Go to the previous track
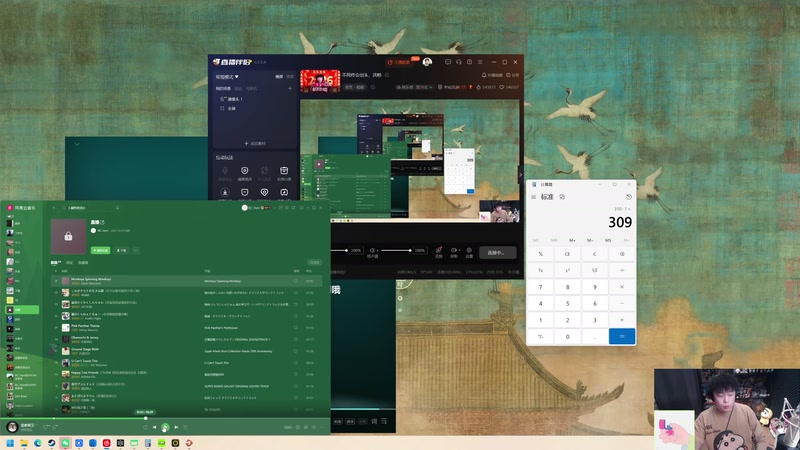This screenshot has width=800, height=450. pyautogui.click(x=154, y=427)
